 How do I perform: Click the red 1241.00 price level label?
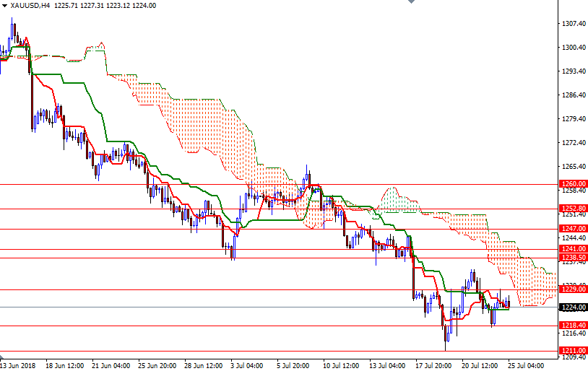574,249
